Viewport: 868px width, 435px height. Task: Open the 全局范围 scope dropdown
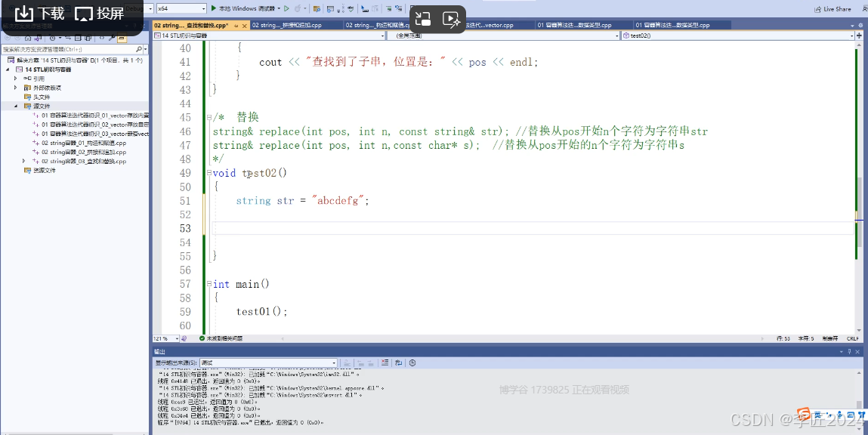click(503, 35)
